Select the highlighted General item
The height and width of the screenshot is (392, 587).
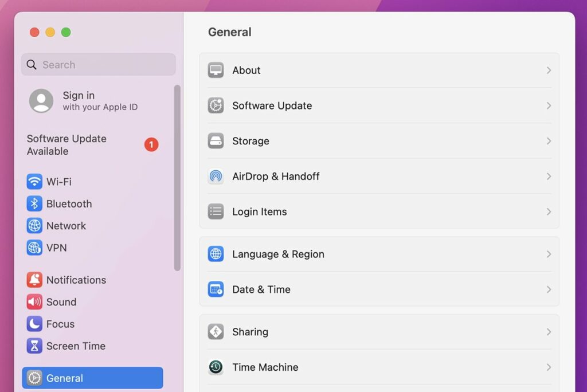(x=92, y=378)
